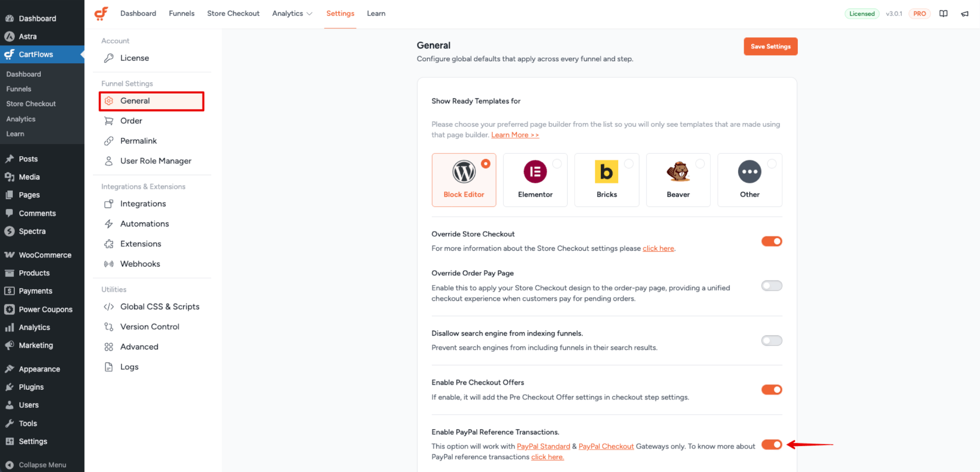The height and width of the screenshot is (472, 980).
Task: Click the Advanced grid icon
Action: coord(109,347)
